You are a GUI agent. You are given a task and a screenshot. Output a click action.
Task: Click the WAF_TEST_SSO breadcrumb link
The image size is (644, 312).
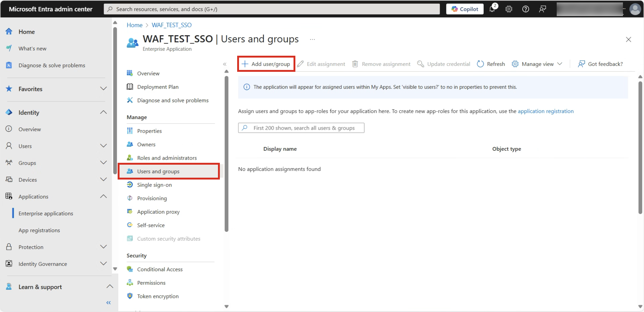(172, 25)
